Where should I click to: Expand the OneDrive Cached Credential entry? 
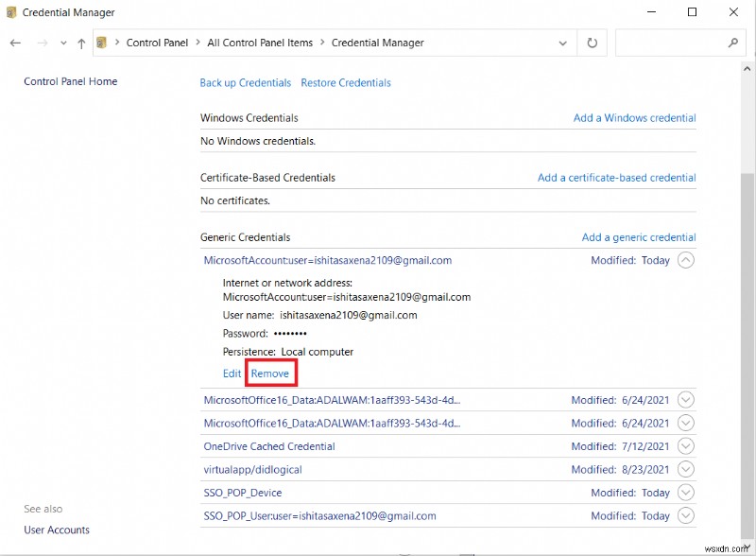685,445
